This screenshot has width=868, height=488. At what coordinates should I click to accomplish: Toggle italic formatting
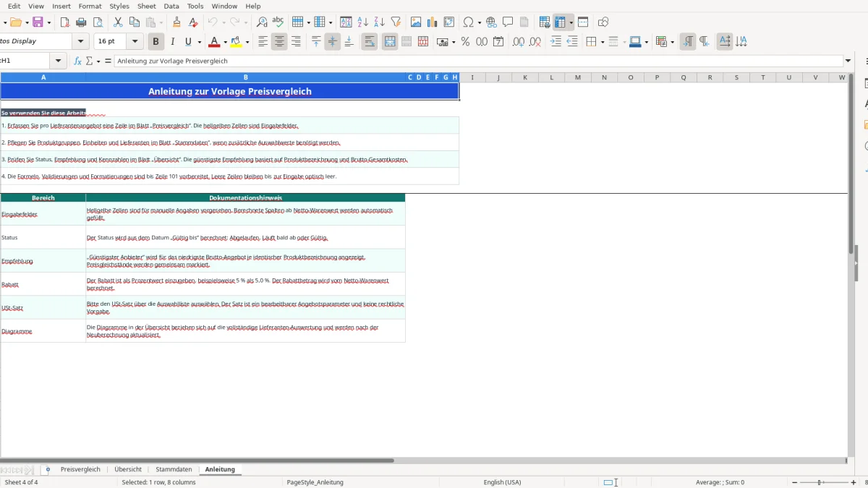click(x=172, y=42)
